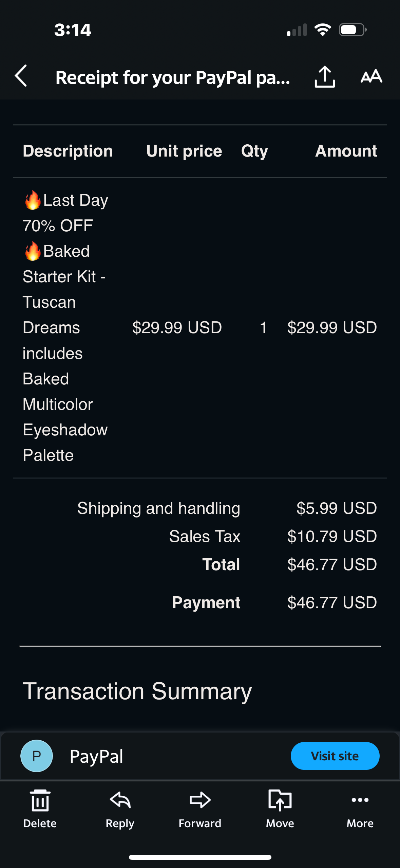
Task: Select the Total amount $46.77 USD
Action: (332, 565)
